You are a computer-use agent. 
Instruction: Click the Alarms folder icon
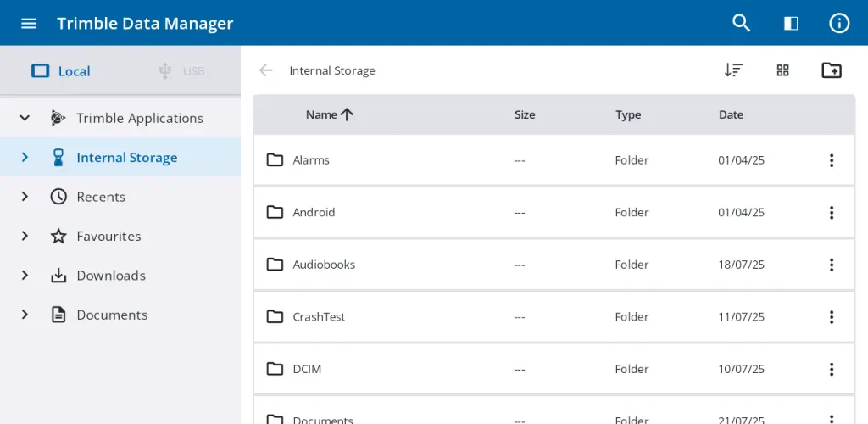point(275,160)
